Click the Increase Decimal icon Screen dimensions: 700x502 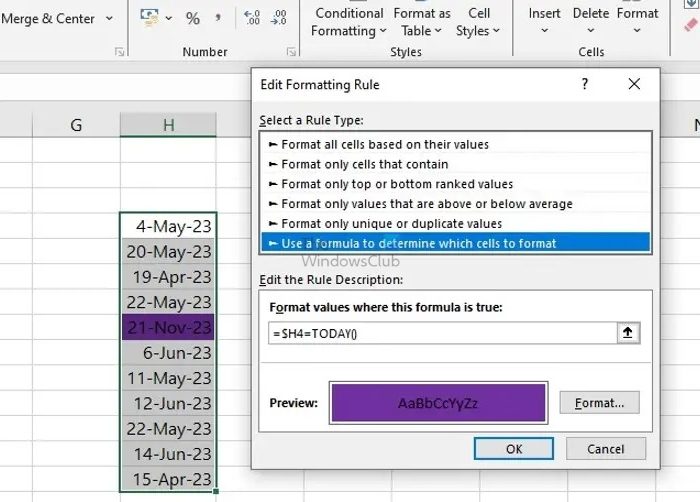point(252,18)
